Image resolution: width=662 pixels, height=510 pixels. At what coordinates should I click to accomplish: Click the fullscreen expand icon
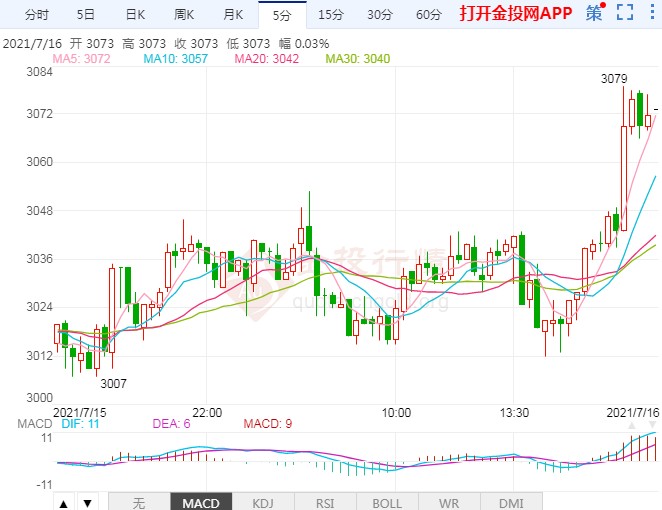(625, 14)
